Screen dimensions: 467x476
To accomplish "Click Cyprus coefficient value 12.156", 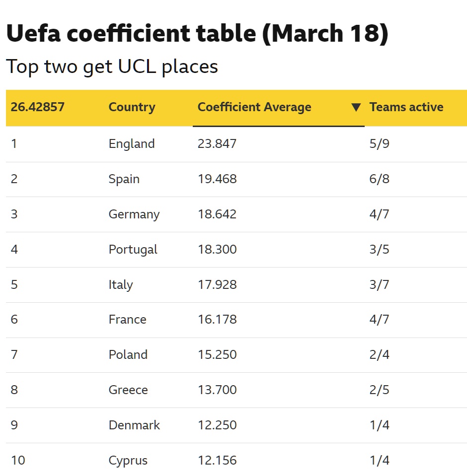I will 217,461.
